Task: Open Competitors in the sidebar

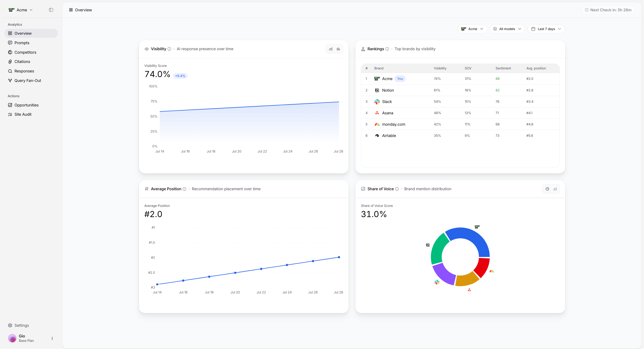Action: (31, 52)
